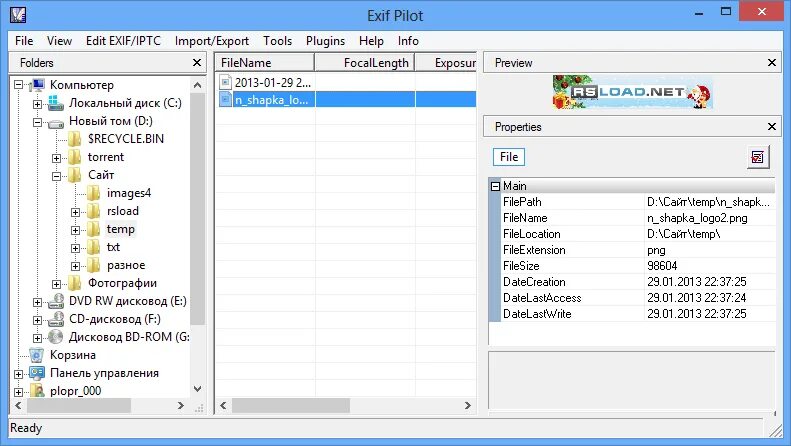Click the torrent folder icon
791x446 pixels.
[x=75, y=157]
